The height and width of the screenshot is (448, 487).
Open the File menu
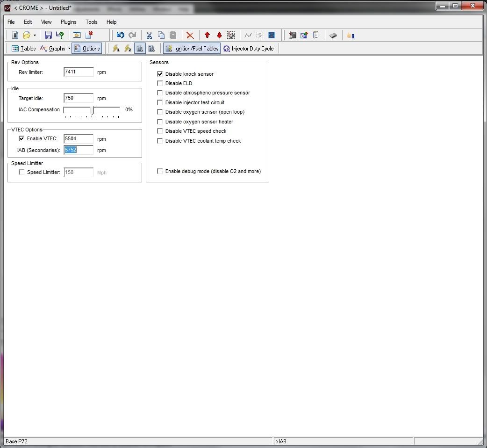(11, 22)
